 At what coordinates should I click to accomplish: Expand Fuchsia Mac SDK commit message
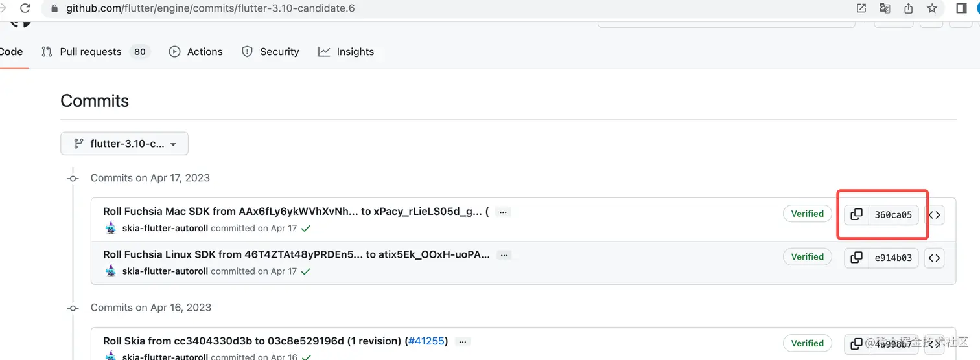[x=503, y=212]
